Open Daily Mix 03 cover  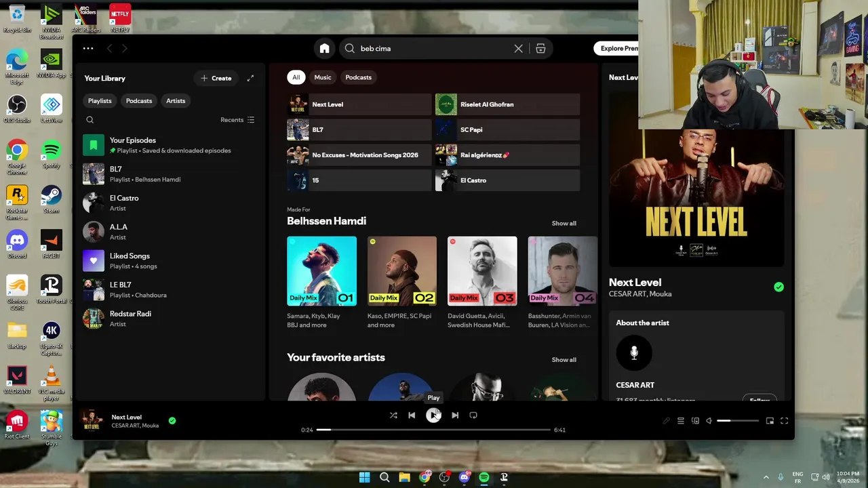click(482, 271)
